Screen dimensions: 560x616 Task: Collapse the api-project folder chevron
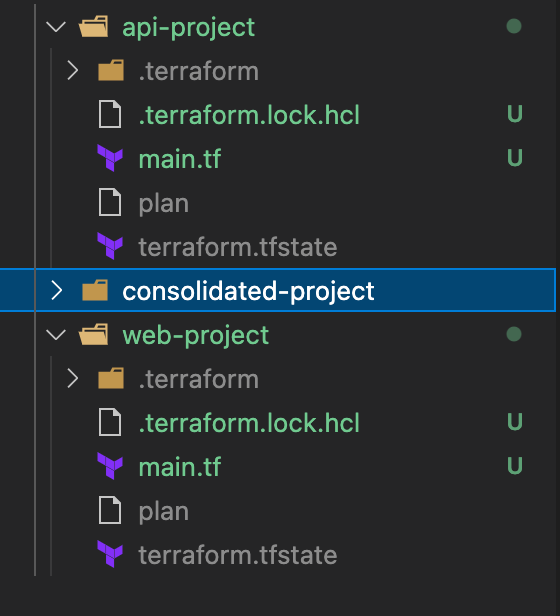(x=56, y=27)
